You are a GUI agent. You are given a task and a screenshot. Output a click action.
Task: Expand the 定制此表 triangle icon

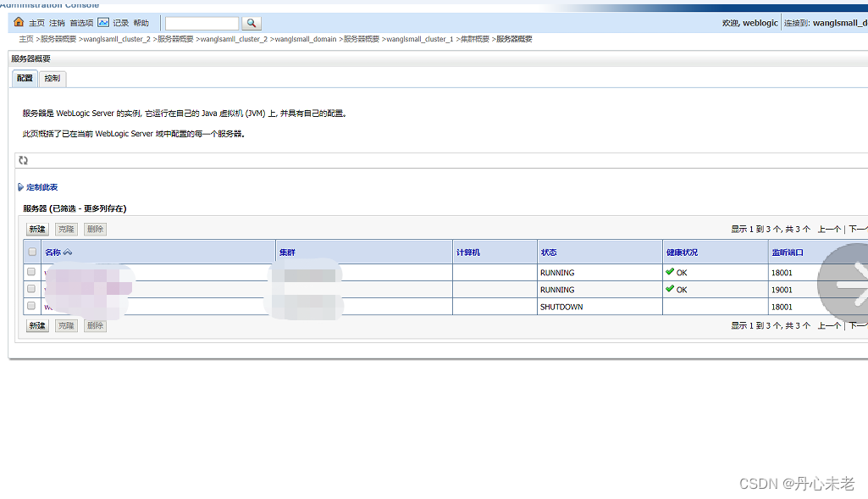20,187
